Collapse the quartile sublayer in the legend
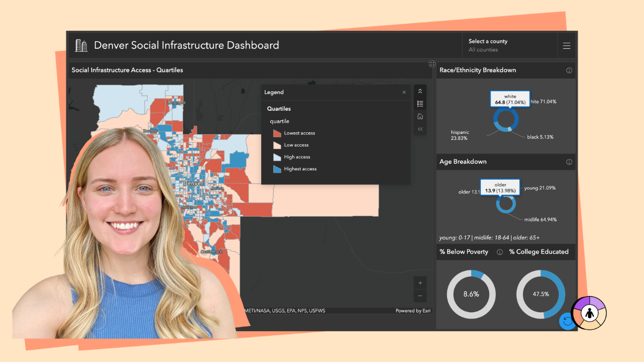The width and height of the screenshot is (644, 362). tap(279, 121)
